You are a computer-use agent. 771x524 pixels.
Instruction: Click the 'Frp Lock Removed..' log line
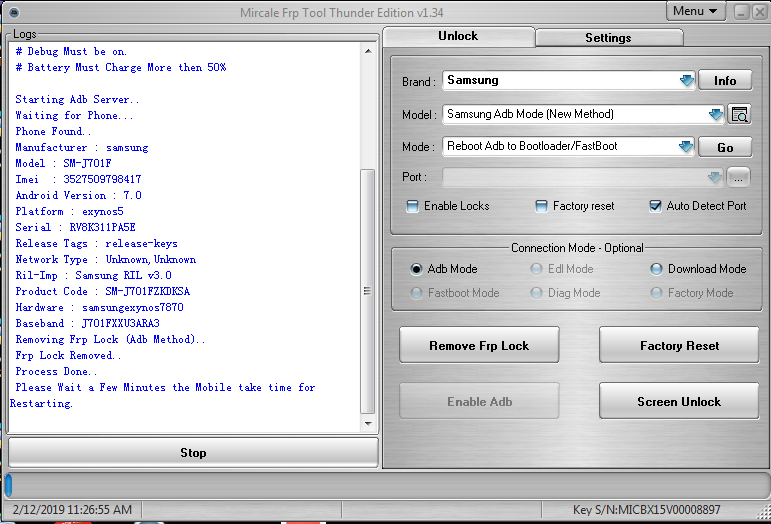(68, 355)
